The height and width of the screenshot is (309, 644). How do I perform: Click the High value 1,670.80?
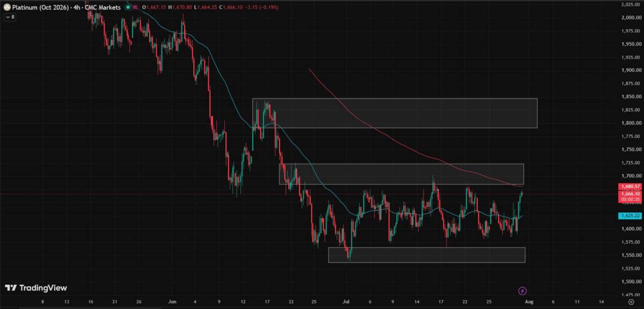[x=182, y=8]
